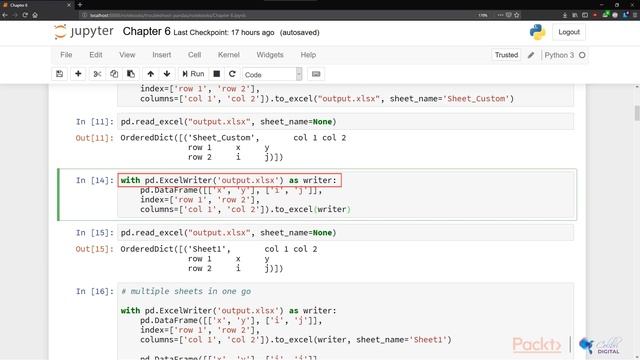This screenshot has height=360, width=640.
Task: Click the browser forward arrow
Action: click(x=15, y=15)
